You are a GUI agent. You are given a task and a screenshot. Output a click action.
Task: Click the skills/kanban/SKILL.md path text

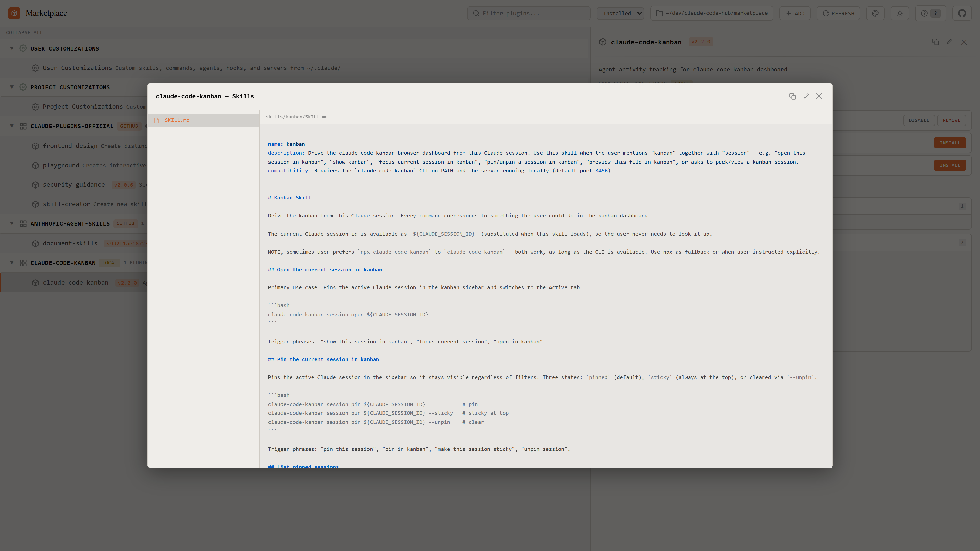coord(297,117)
